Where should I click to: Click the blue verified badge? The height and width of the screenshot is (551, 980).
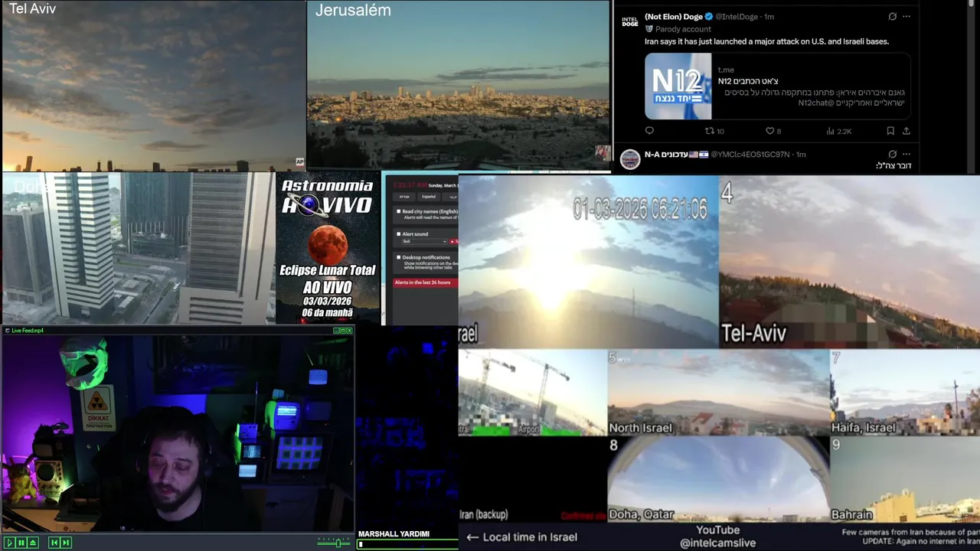tap(708, 16)
